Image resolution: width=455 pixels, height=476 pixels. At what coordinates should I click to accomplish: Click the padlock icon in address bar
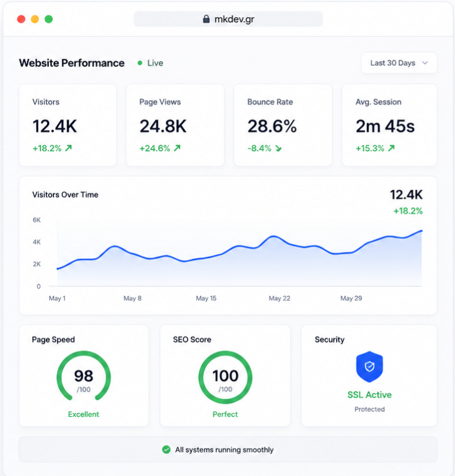(206, 19)
